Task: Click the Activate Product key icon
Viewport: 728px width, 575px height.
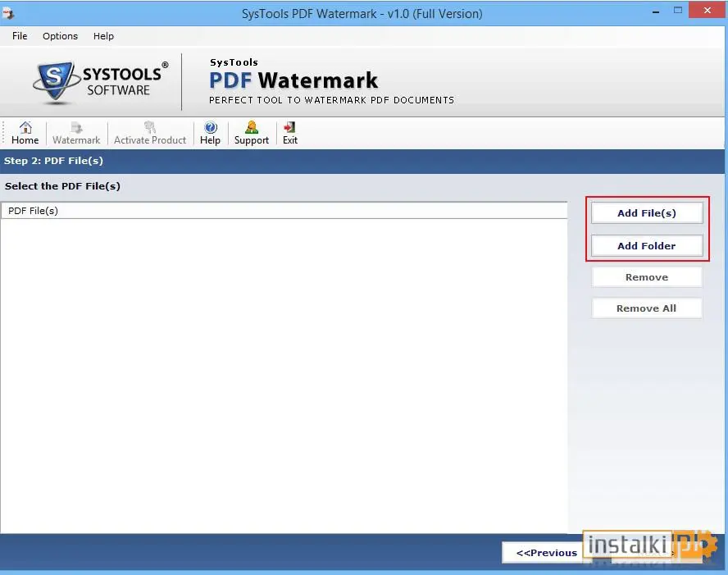Action: 149,127
